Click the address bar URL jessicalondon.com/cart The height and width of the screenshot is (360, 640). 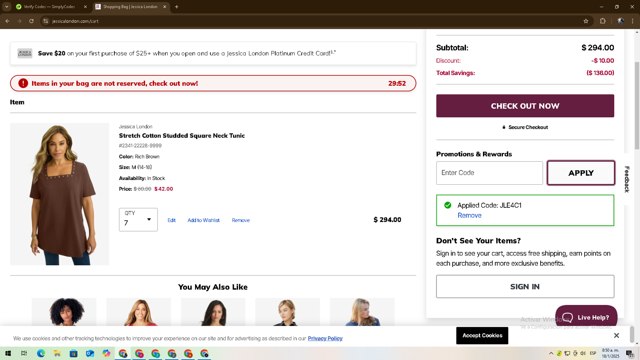[75, 21]
